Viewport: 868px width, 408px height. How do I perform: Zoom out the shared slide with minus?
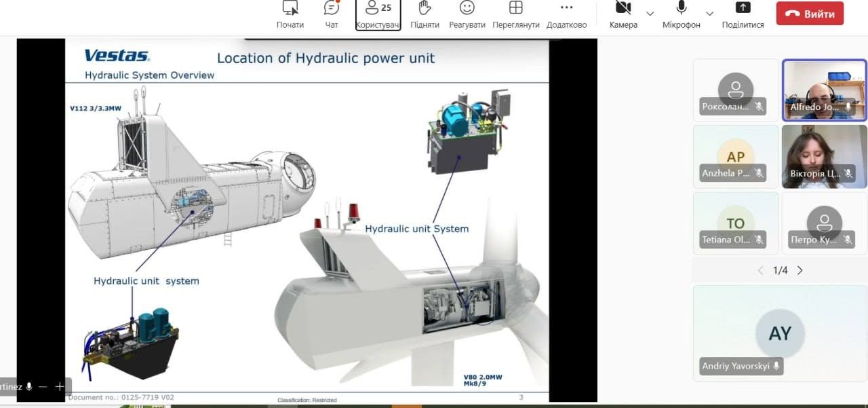pyautogui.click(x=43, y=386)
